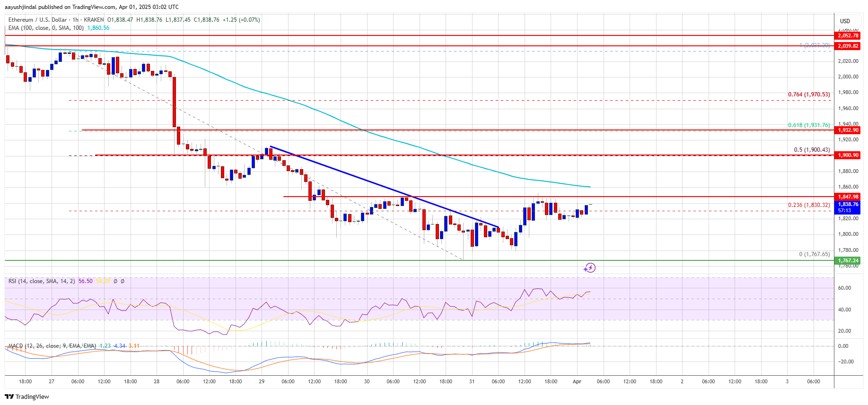The image size is (868, 405).
Task: Click the Apr date on time axis
Action: coord(577,381)
